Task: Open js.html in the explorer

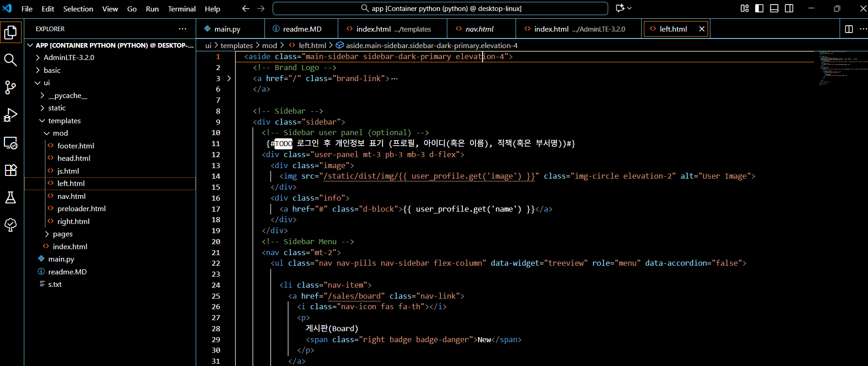Action: 68,171
